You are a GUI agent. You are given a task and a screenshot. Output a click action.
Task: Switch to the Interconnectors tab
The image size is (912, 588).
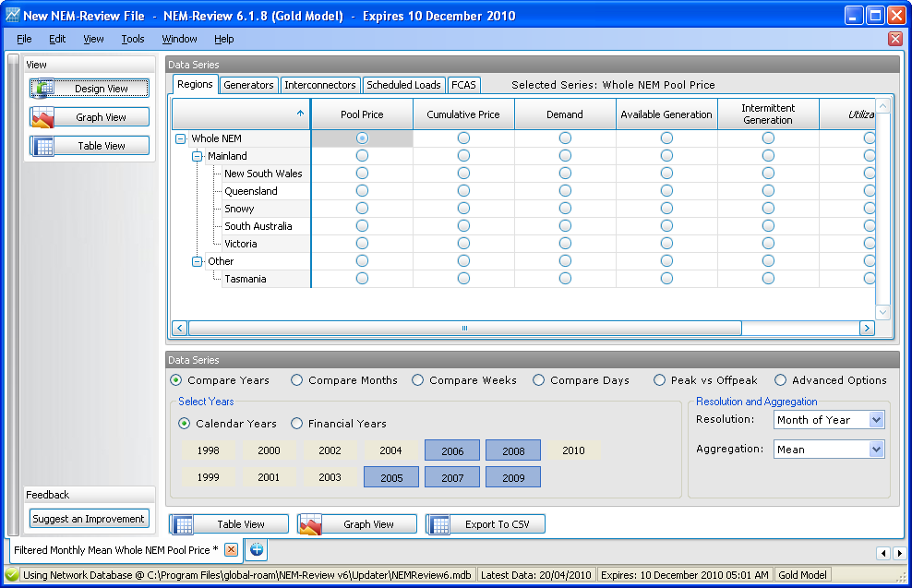[x=320, y=85]
